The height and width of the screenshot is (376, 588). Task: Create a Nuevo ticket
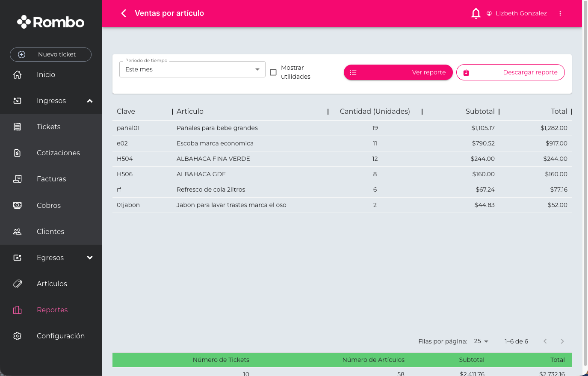(50, 54)
